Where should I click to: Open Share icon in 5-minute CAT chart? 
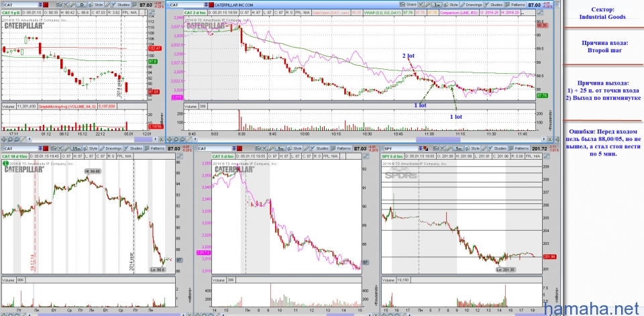[x=258, y=148]
